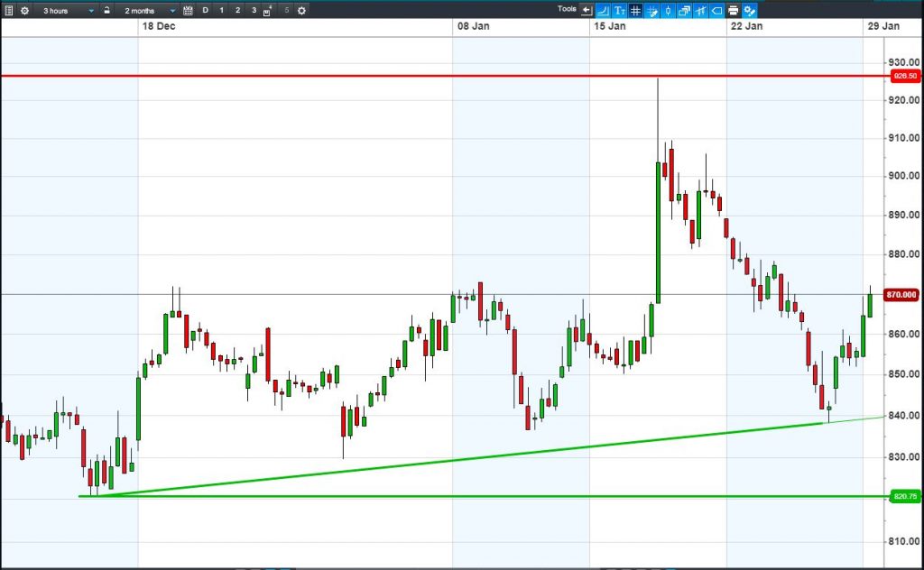Open chart settings gear beside 3 hours

click(24, 10)
